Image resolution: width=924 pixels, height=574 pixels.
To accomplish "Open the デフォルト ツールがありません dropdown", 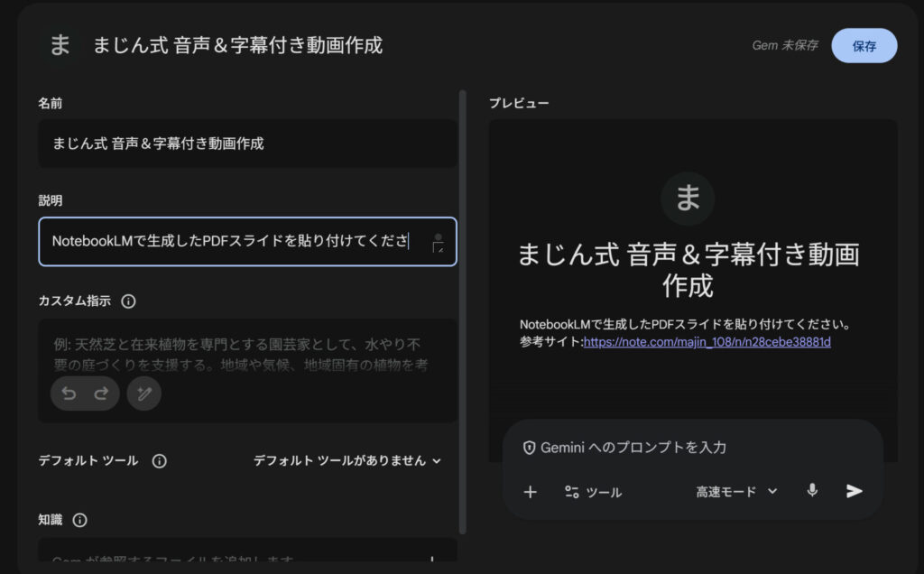I will click(x=347, y=461).
